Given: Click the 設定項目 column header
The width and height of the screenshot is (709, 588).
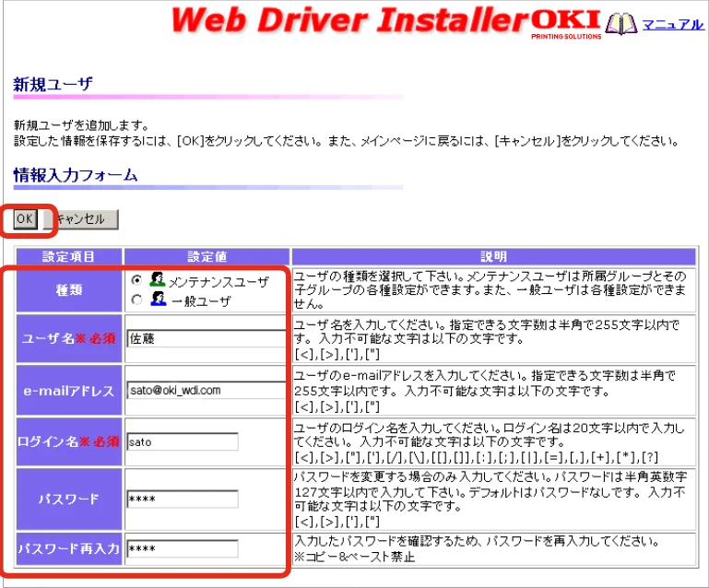Looking at the screenshot, I should click(69, 257).
